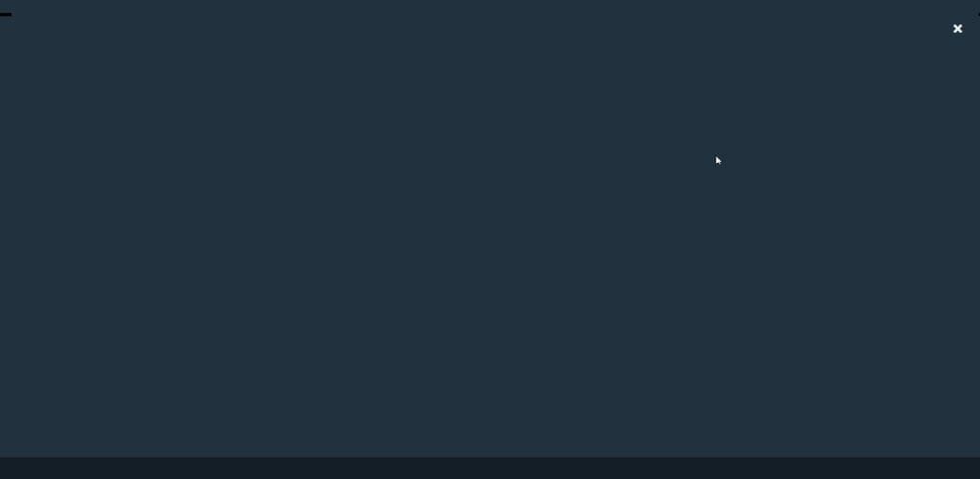Click the darker bar along the bottom
Screen dimensions: 980x479
(490, 468)
